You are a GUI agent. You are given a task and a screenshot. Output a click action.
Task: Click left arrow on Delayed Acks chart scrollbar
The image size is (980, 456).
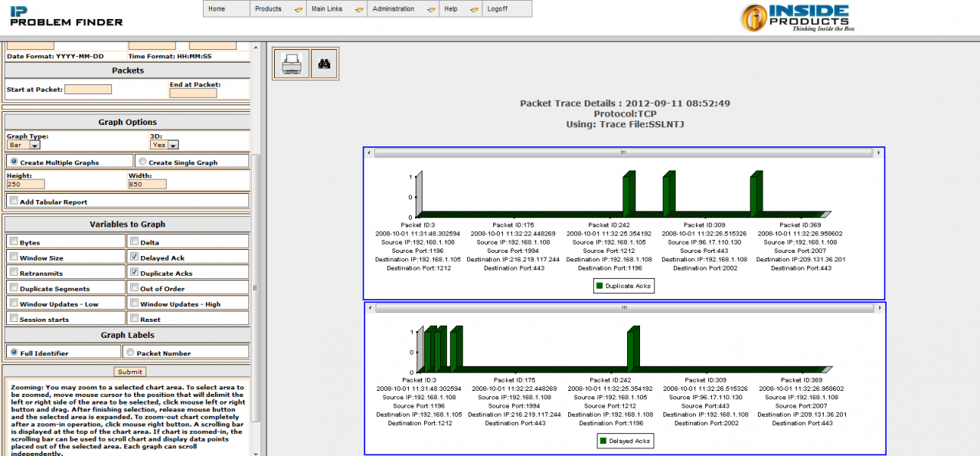pyautogui.click(x=370, y=308)
